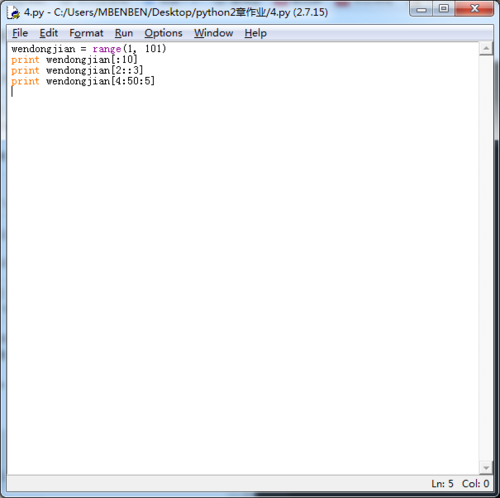The width and height of the screenshot is (500, 498).
Task: Click on the wendongjian[4:50:5] code line
Action: tap(100, 81)
